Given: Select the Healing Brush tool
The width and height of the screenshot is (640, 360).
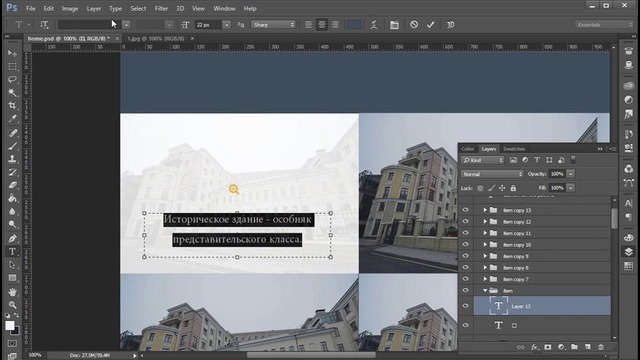Looking at the screenshot, I should click(x=12, y=133).
